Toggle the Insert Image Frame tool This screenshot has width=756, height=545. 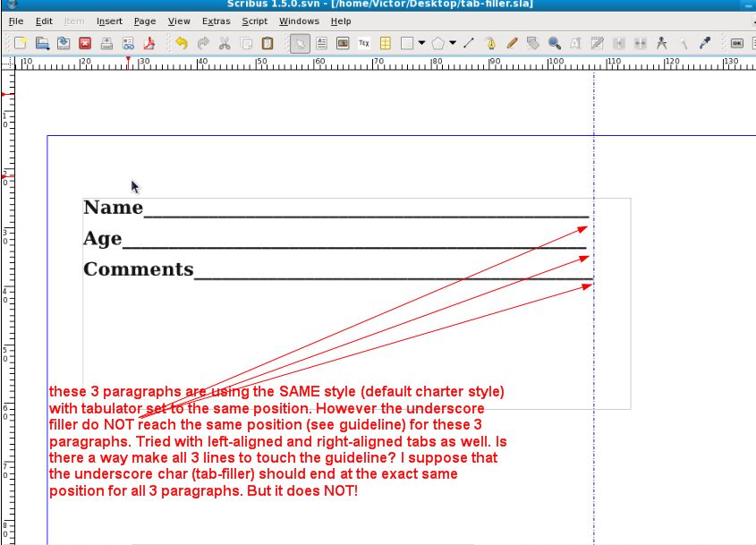(343, 42)
